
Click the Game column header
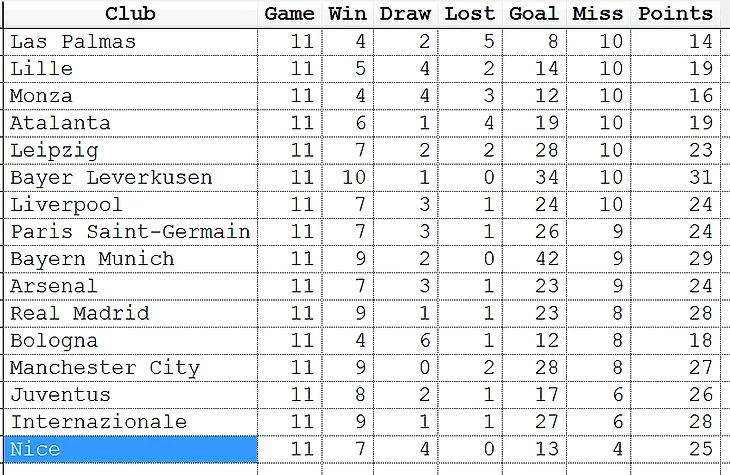tap(290, 14)
